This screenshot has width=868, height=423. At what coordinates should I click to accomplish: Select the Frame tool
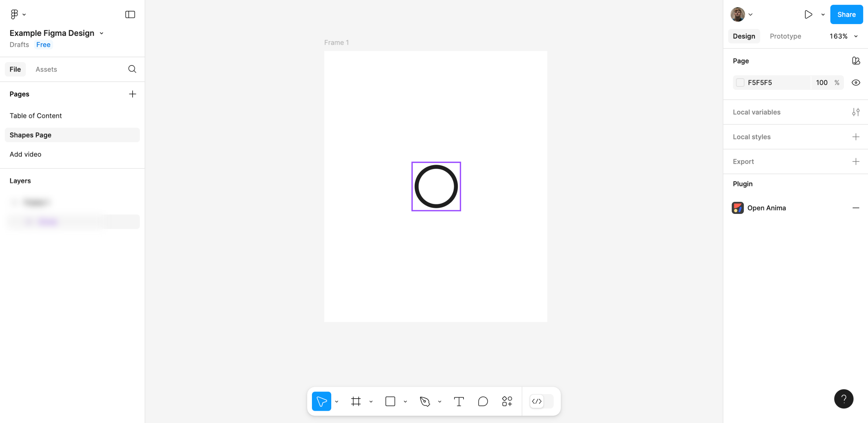356,401
